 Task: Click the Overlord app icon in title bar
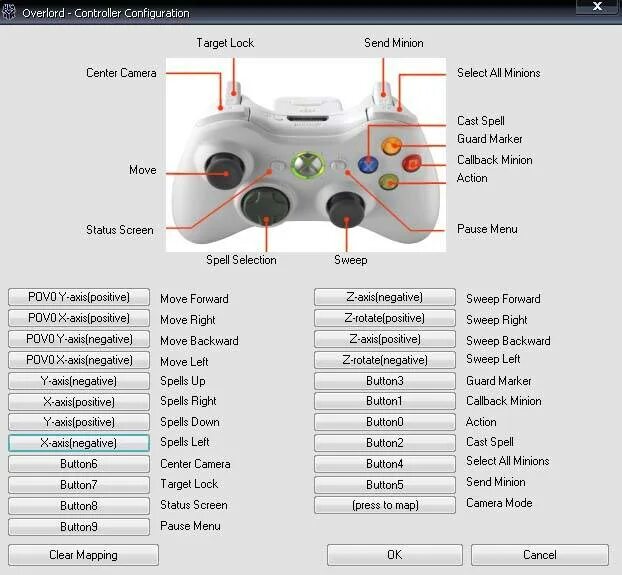point(9,12)
